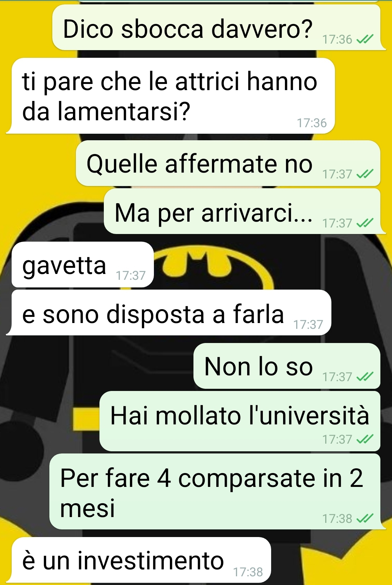Tap read ticks on 'Hai mollato l'università'
Screen dimensions: 392x585
tap(365, 439)
